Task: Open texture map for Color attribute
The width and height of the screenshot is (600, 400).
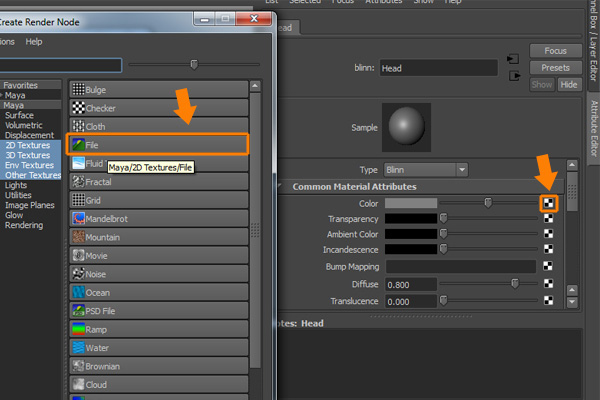Action: (x=548, y=203)
